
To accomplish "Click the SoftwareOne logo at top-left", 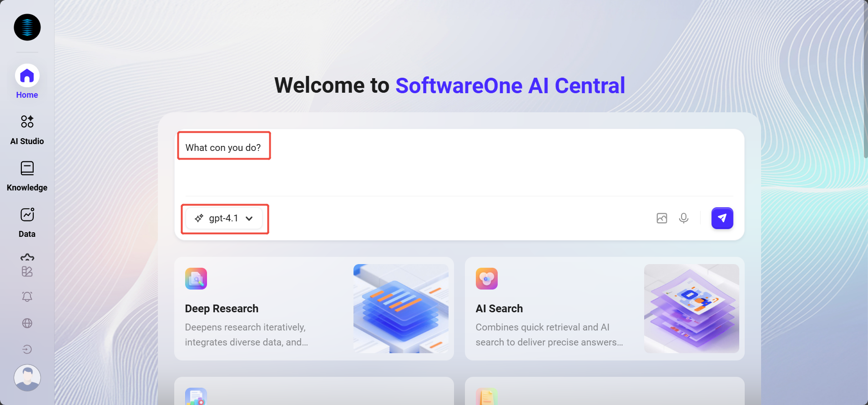I will pos(27,27).
